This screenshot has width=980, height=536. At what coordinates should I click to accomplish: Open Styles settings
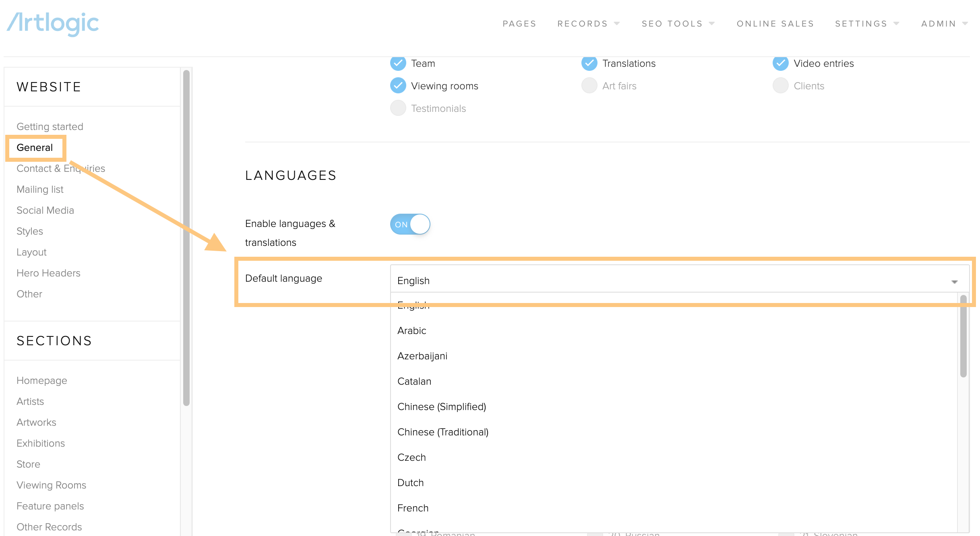[29, 231]
